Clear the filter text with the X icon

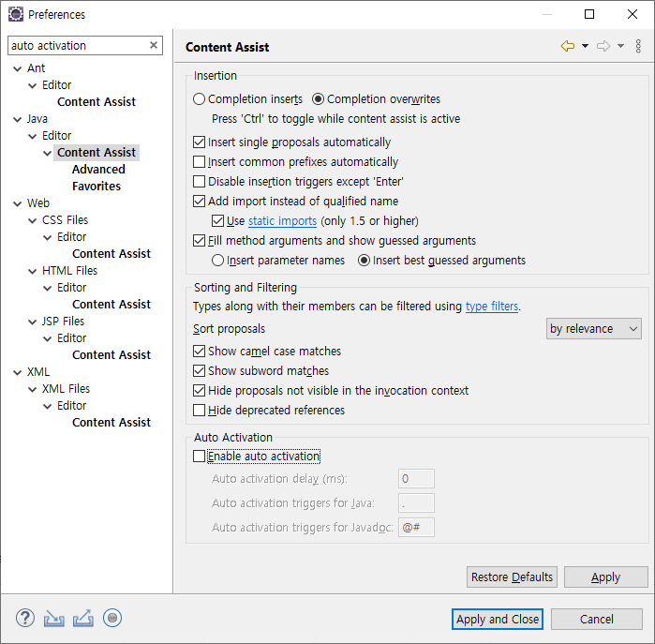(x=154, y=45)
